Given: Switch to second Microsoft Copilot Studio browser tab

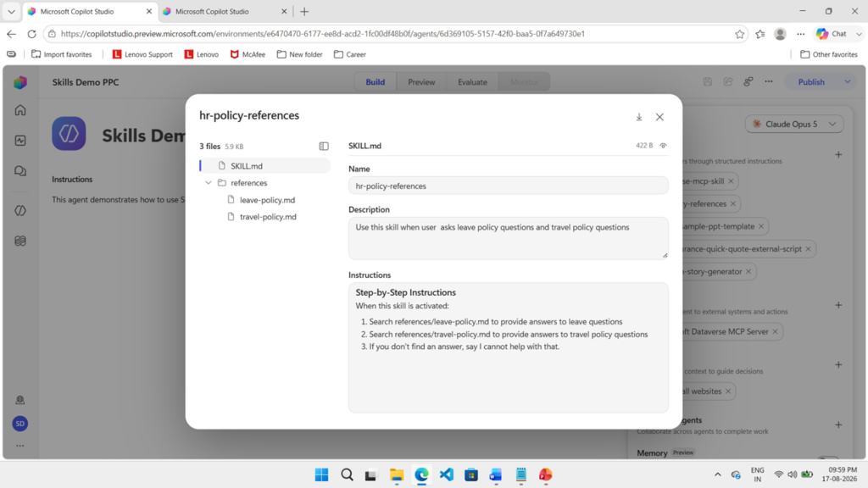Looking at the screenshot, I should pos(225,12).
